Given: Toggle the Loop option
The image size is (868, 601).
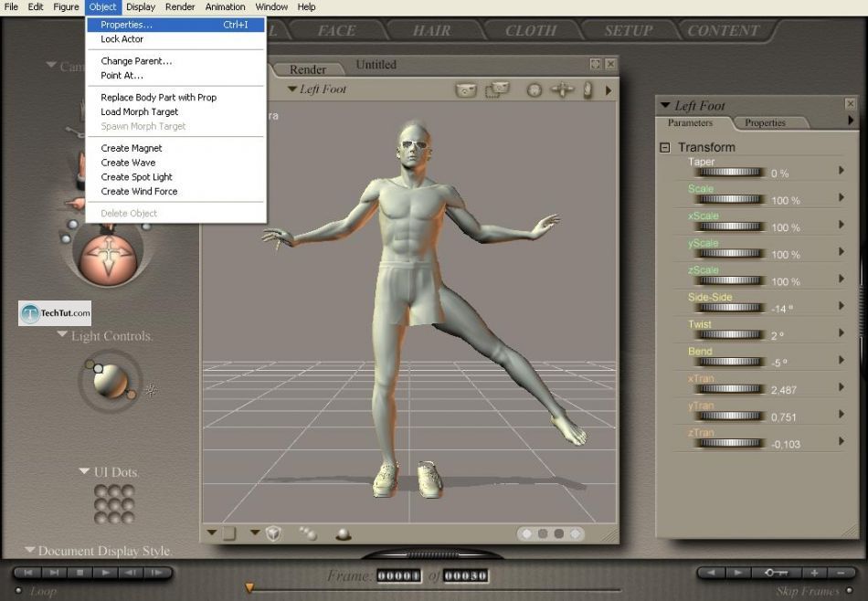Looking at the screenshot, I should (18, 590).
